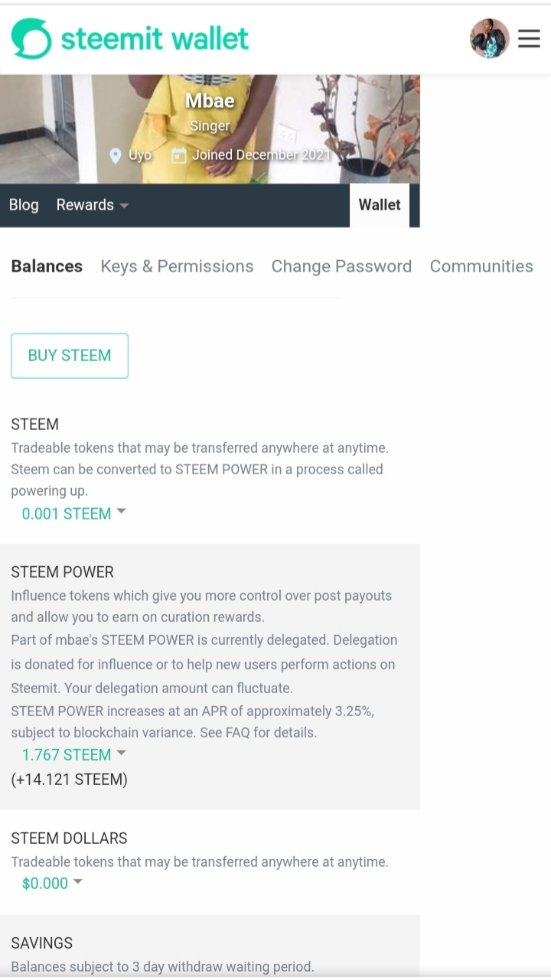Click the user profile avatar

[489, 38]
